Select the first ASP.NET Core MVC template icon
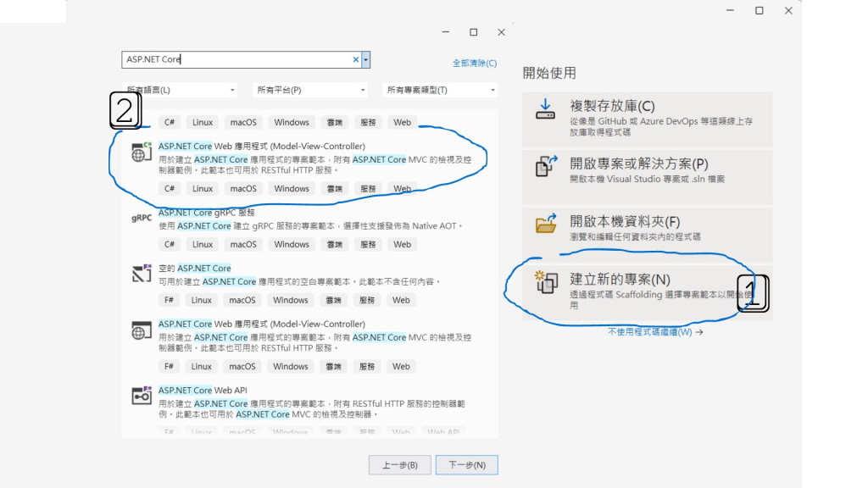The height and width of the screenshot is (488, 868). point(142,152)
